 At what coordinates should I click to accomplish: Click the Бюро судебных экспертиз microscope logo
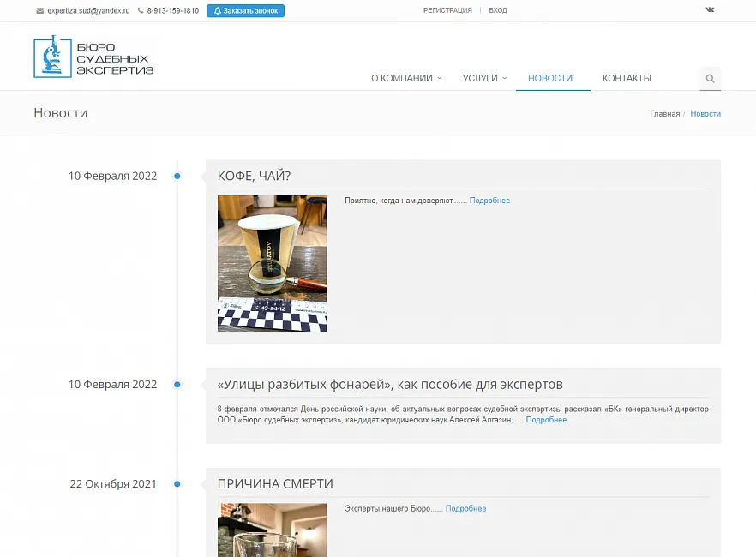pos(93,57)
